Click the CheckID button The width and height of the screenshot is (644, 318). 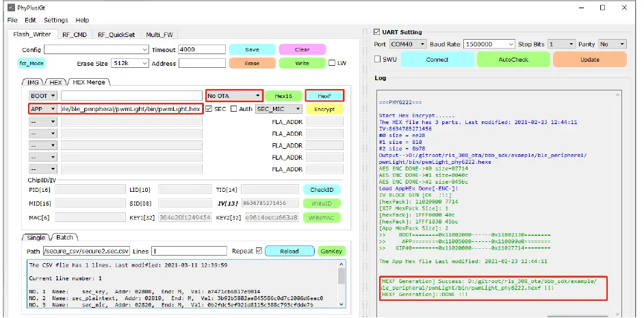pyautogui.click(x=322, y=190)
